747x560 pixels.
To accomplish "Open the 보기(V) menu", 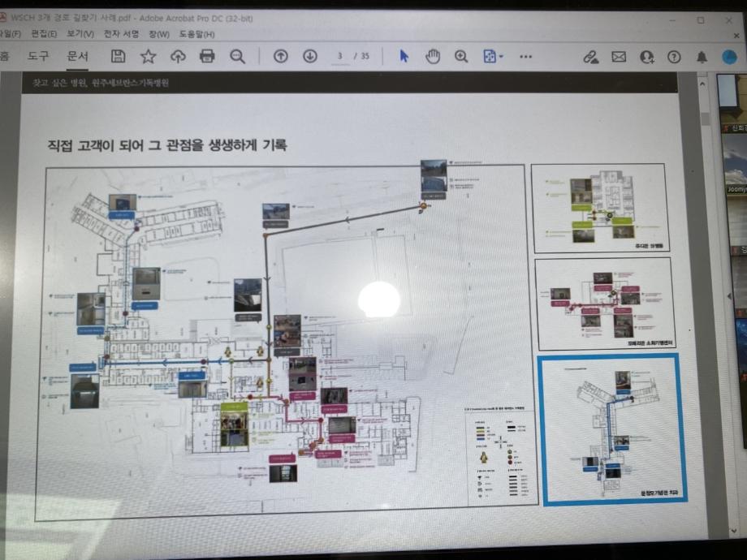I will click(80, 34).
